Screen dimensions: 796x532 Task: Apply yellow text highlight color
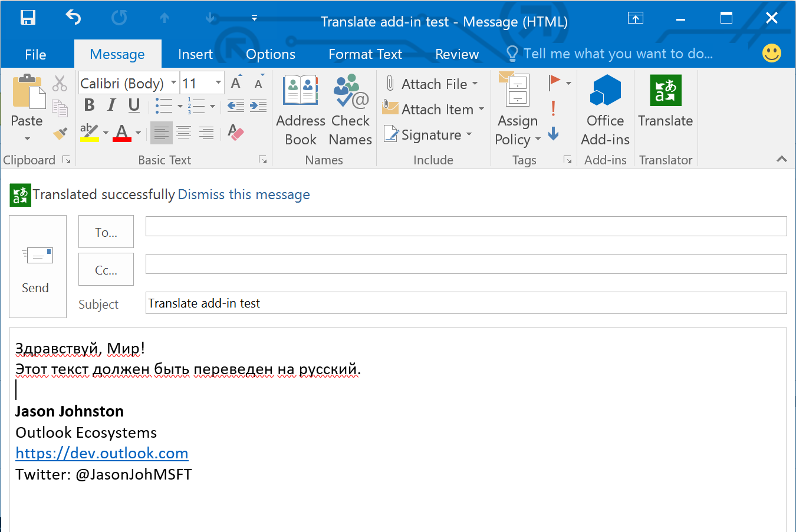89,133
